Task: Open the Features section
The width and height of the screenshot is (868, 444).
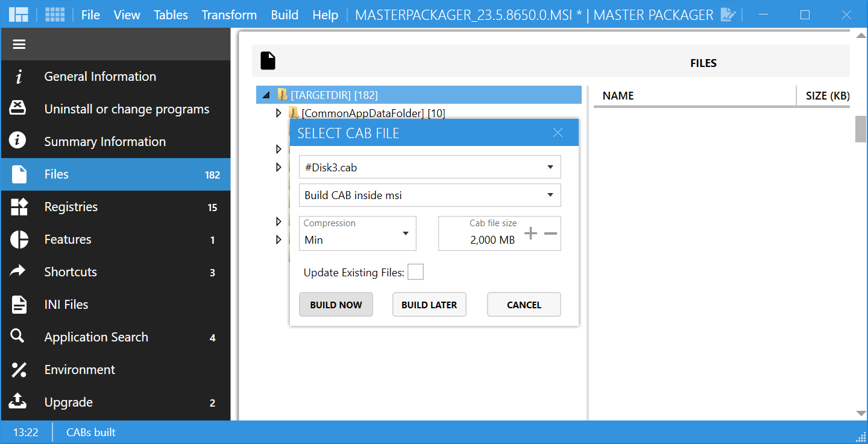Action: point(116,239)
